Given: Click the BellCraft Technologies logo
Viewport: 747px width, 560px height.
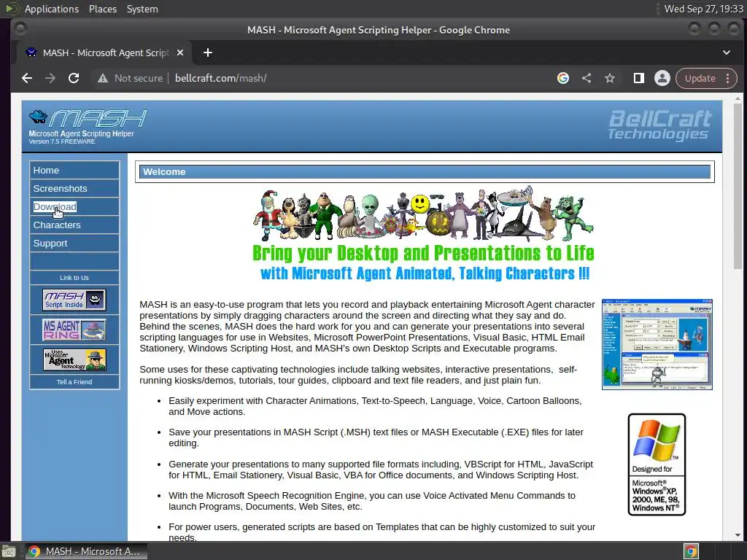Looking at the screenshot, I should tap(659, 125).
